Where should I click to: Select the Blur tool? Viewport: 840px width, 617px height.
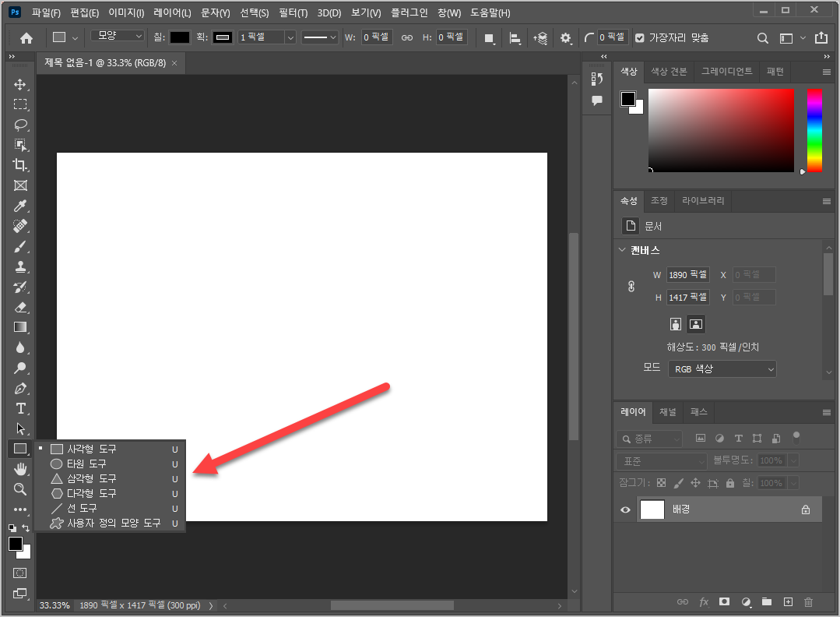tap(20, 347)
